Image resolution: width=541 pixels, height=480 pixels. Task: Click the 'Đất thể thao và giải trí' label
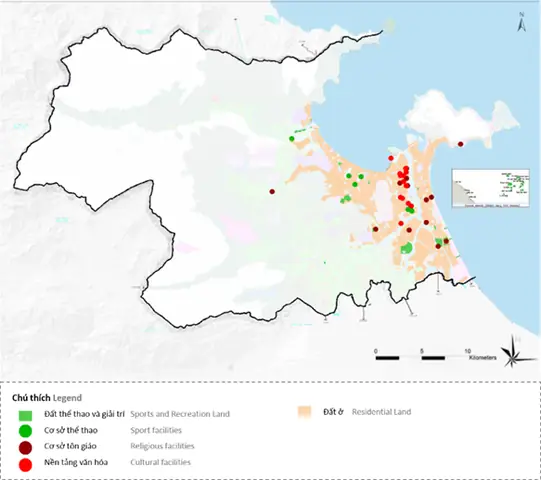pyautogui.click(x=84, y=414)
